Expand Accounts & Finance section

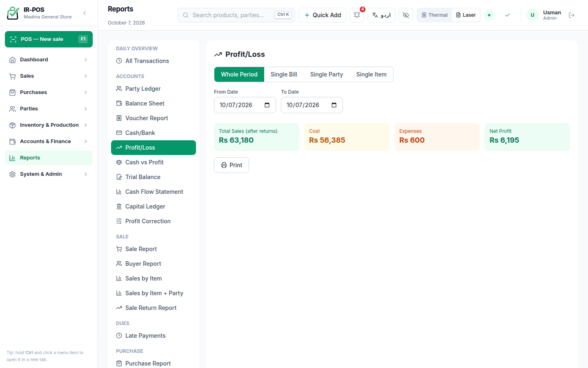click(x=49, y=141)
